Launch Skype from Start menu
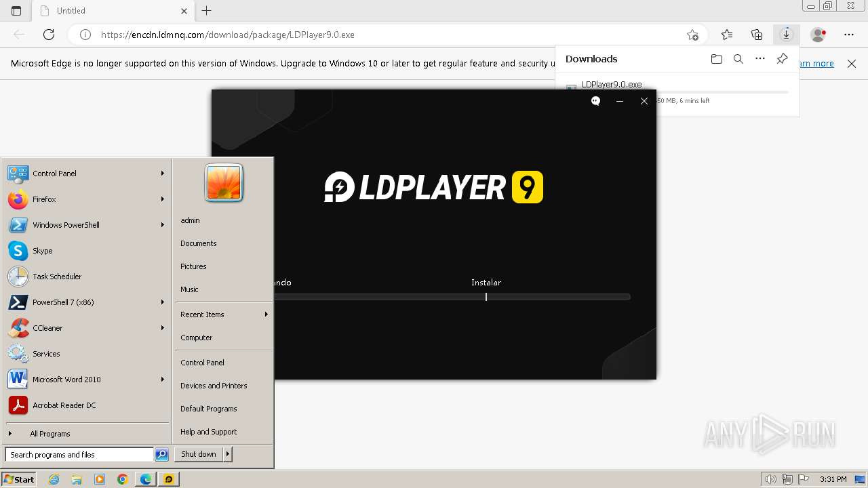Screen dimensions: 868x488 pyautogui.click(x=87, y=251)
